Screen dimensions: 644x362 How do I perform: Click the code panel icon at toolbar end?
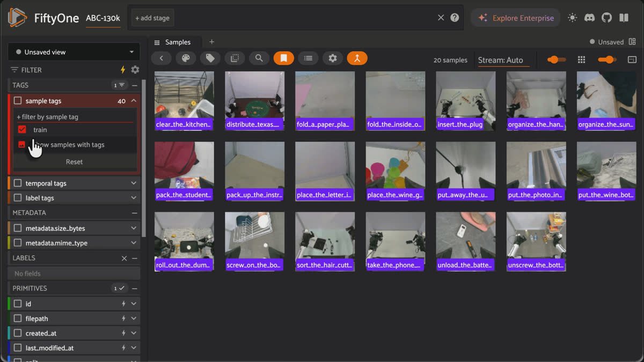click(632, 60)
